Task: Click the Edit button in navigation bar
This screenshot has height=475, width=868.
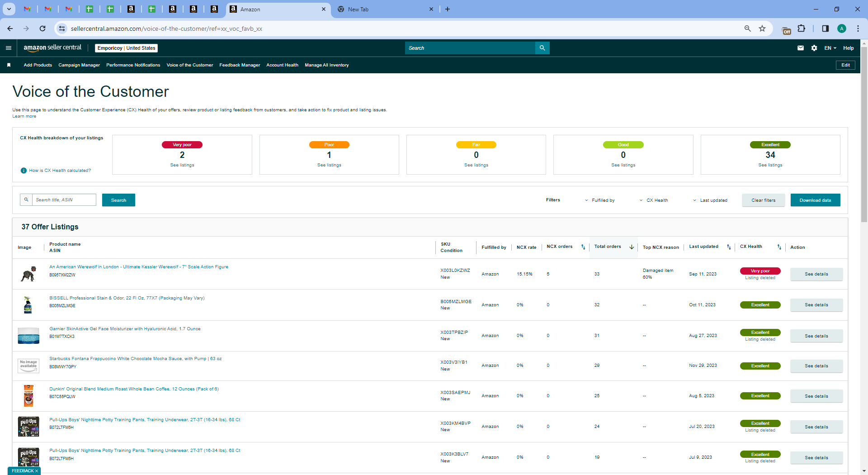Action: (846, 65)
